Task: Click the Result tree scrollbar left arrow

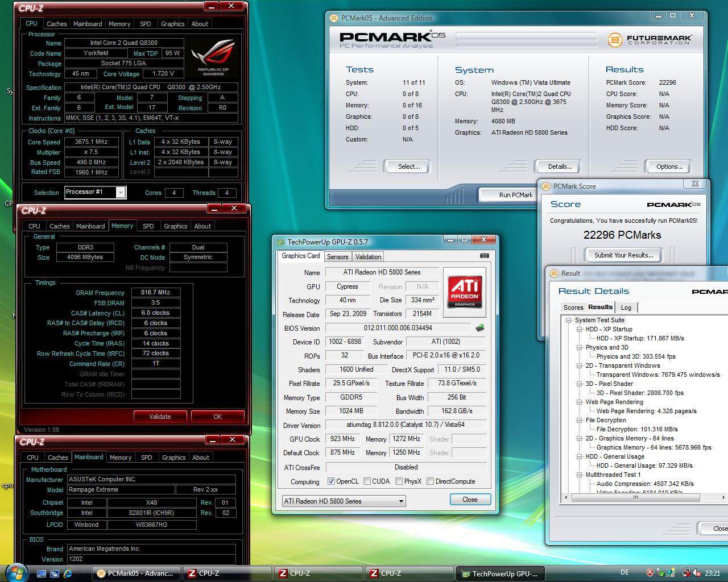Action: [x=566, y=497]
